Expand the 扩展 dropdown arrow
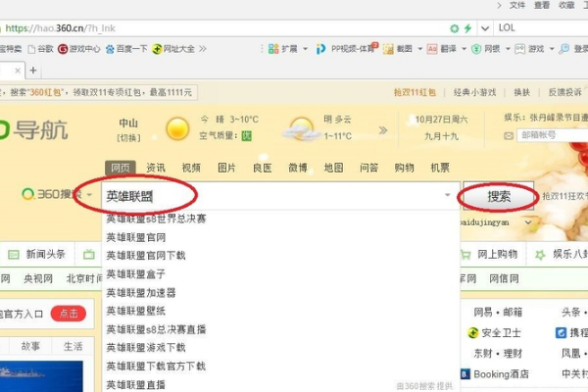588x392 pixels. coord(305,49)
